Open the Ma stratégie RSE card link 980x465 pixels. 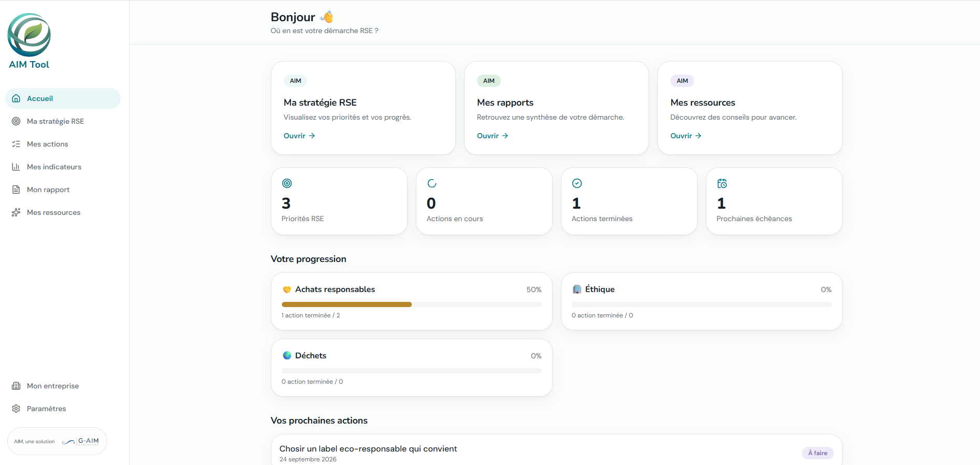(299, 136)
